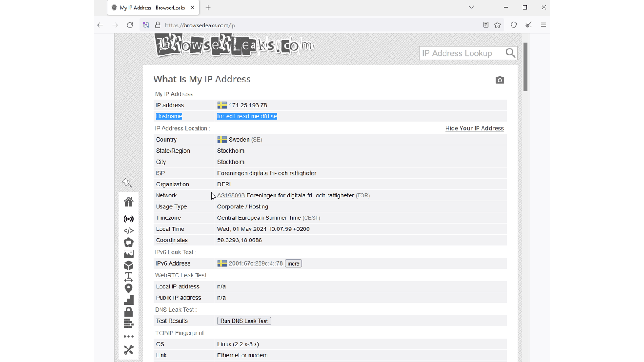Click the New Identity broom icon

coord(528,25)
